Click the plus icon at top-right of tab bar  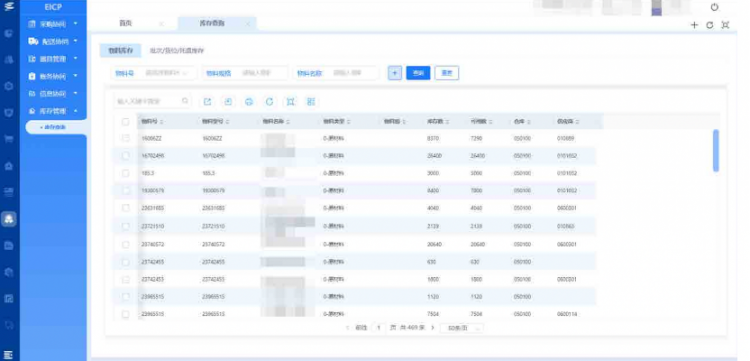click(x=695, y=25)
